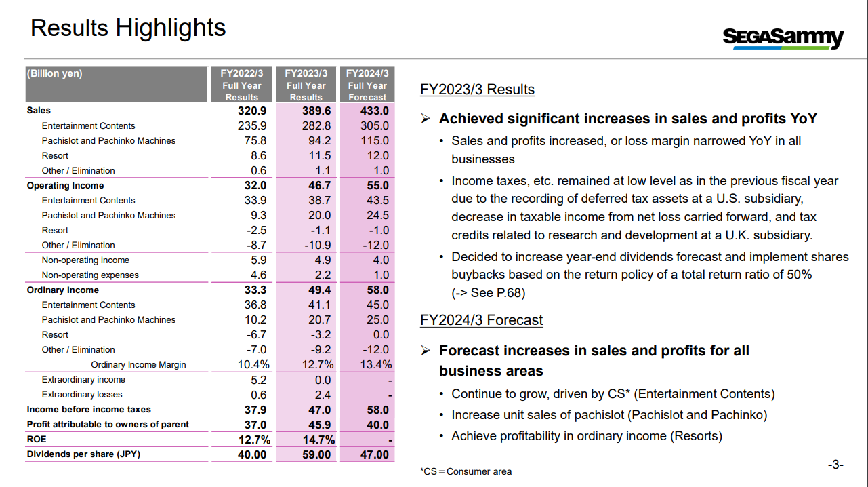
Task: Click the 'FY2024/3 Forecast' underlined heading
Action: point(482,319)
